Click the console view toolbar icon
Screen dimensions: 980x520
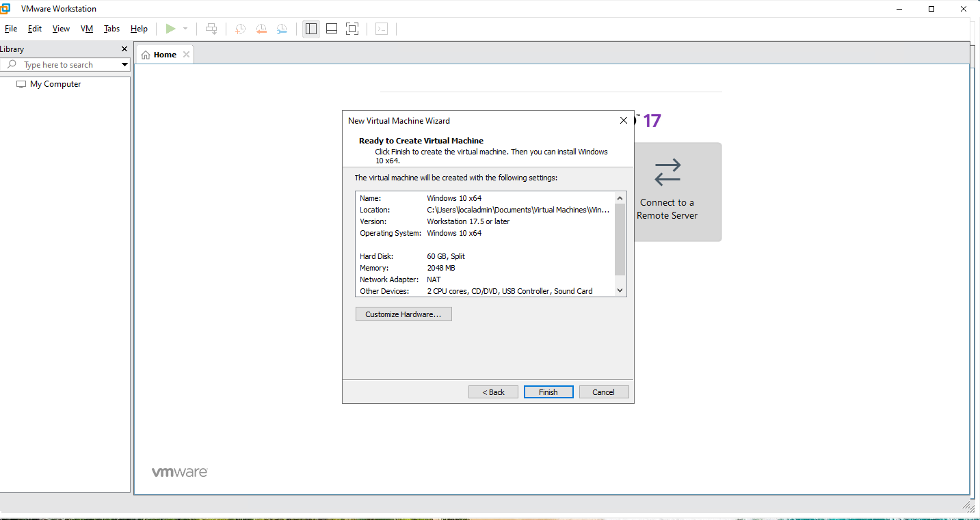pos(382,29)
